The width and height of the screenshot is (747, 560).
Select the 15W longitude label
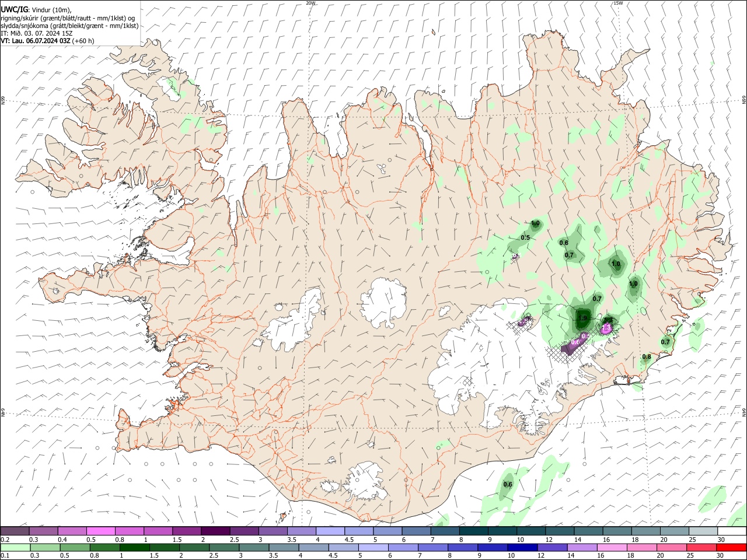click(618, 3)
